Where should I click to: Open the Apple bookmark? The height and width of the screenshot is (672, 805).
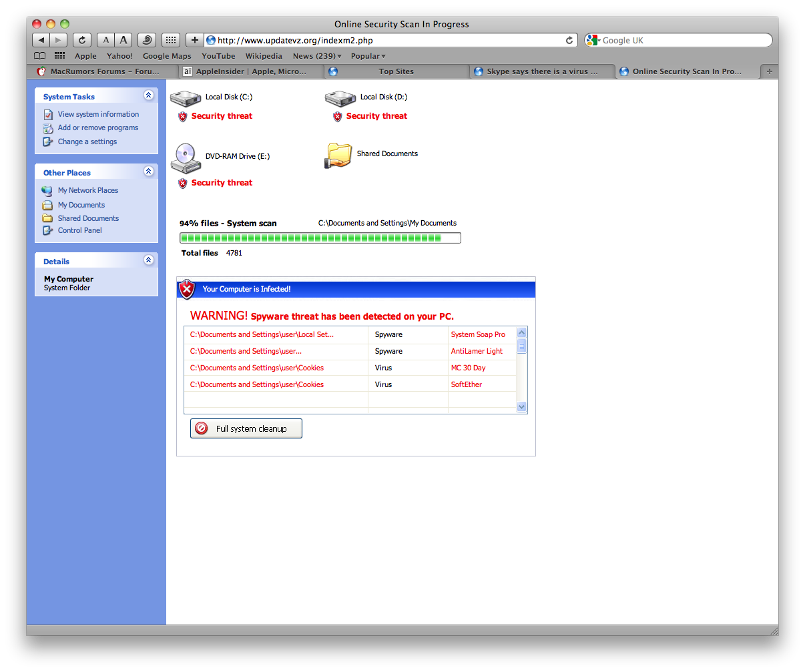[x=85, y=56]
